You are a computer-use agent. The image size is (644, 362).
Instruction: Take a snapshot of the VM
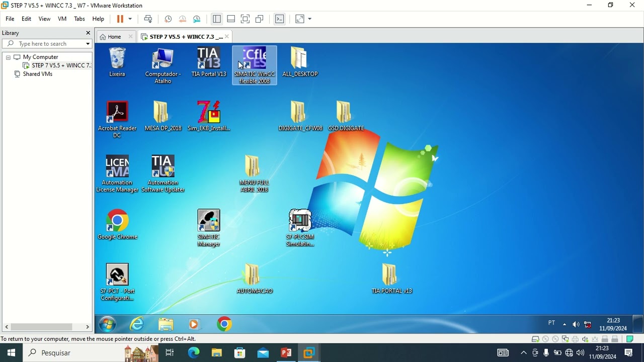168,19
